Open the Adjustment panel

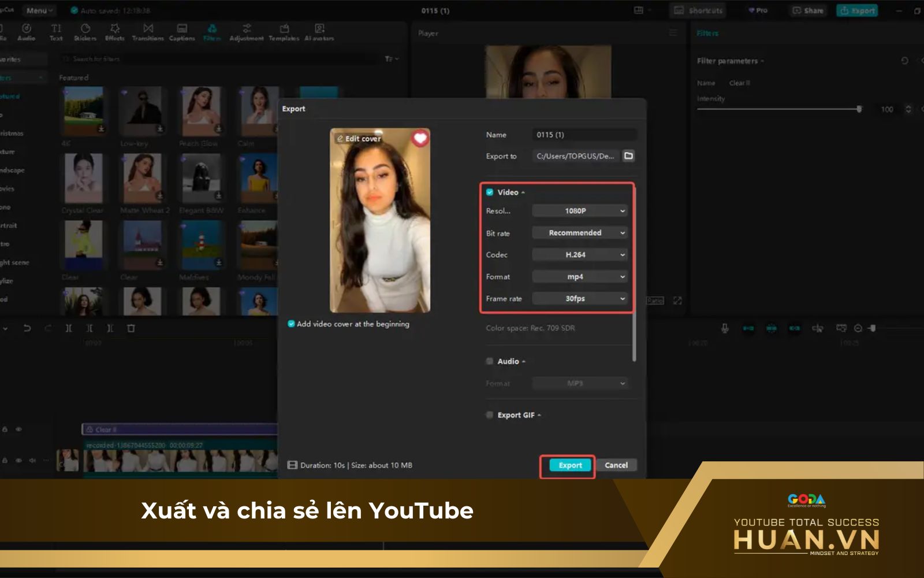click(246, 32)
